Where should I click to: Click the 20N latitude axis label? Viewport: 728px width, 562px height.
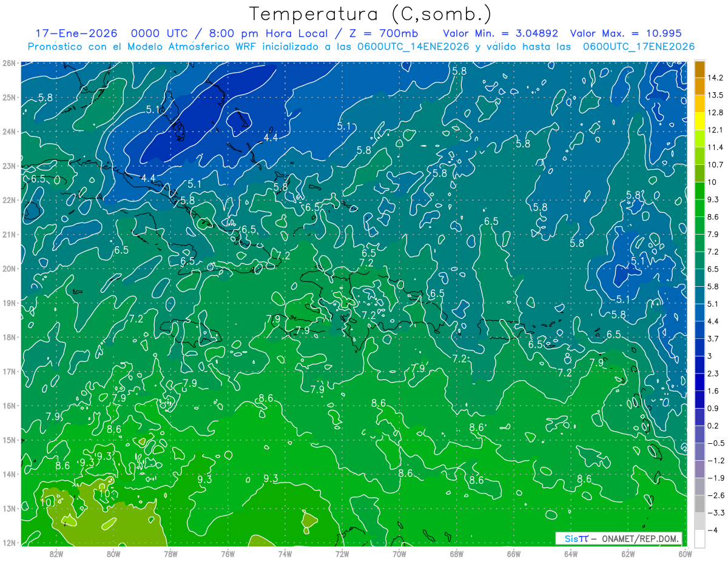pyautogui.click(x=9, y=269)
